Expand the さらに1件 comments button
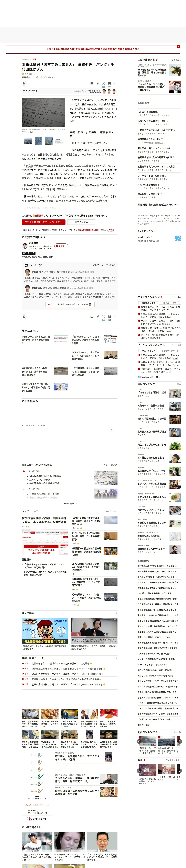Screen dimensions: 186x868 70,304
